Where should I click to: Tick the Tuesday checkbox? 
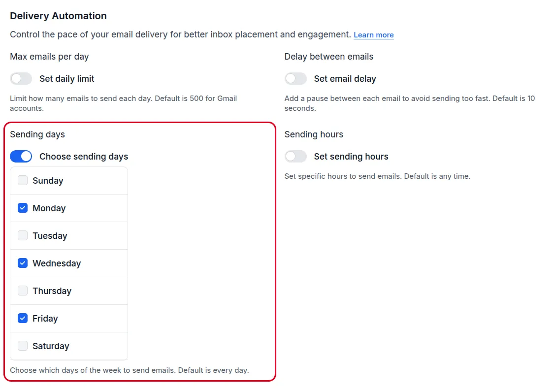click(x=23, y=235)
